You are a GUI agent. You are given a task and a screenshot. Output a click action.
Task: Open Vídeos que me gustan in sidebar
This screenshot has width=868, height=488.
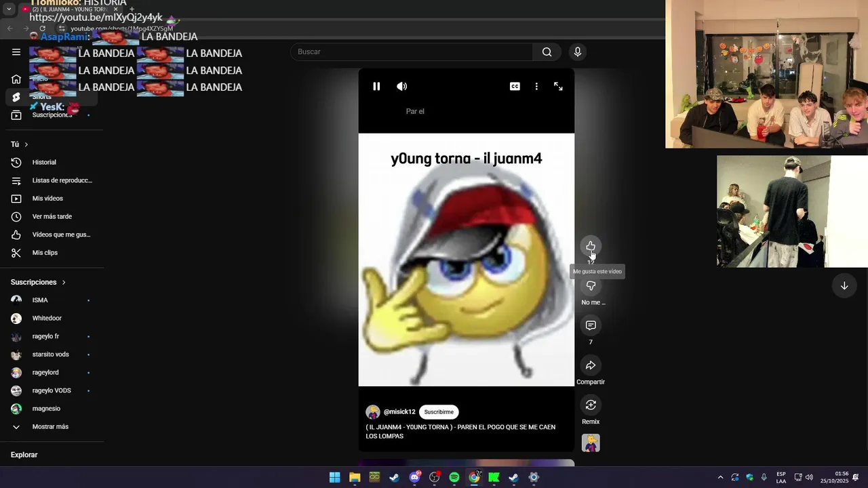tap(52, 235)
